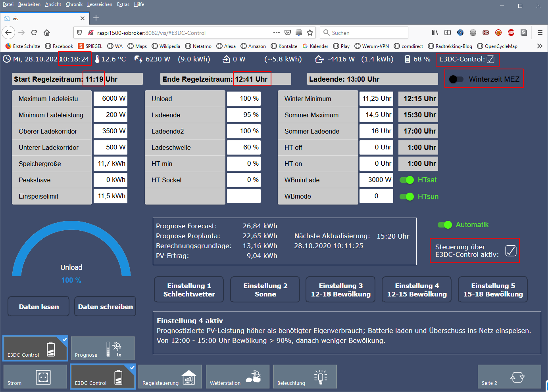Image resolution: width=548 pixels, height=392 pixels.
Task: Toggle the sidebar view icon
Action: 448,33
